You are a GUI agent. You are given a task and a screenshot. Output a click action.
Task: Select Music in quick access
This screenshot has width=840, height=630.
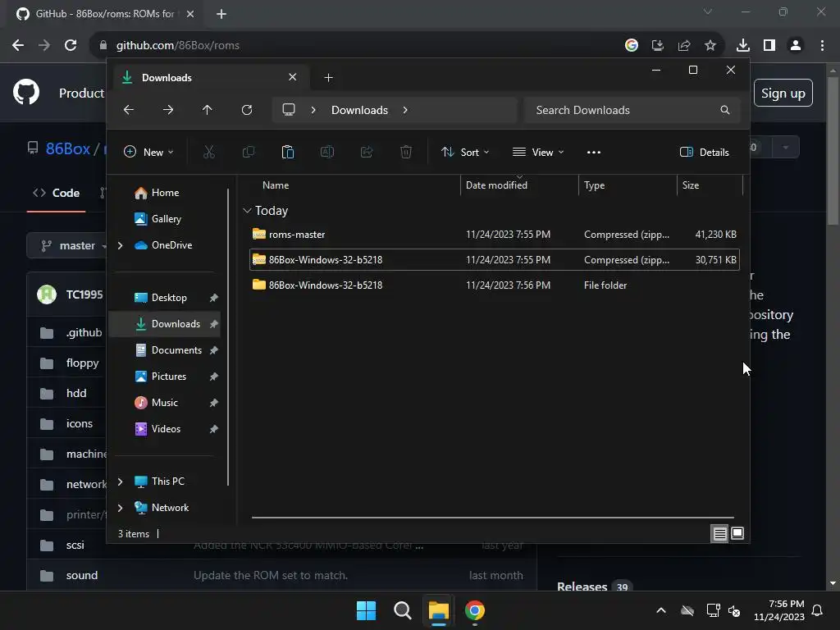click(165, 402)
